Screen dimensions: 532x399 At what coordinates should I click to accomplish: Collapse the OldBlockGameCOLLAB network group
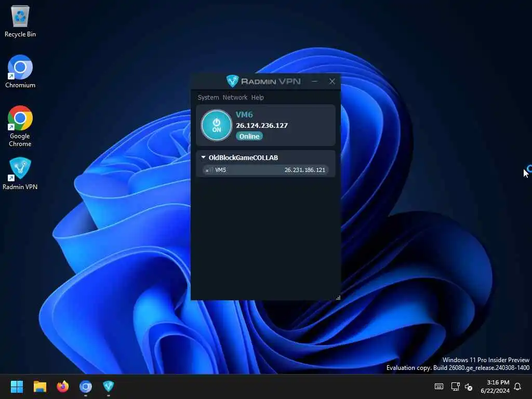(x=203, y=157)
